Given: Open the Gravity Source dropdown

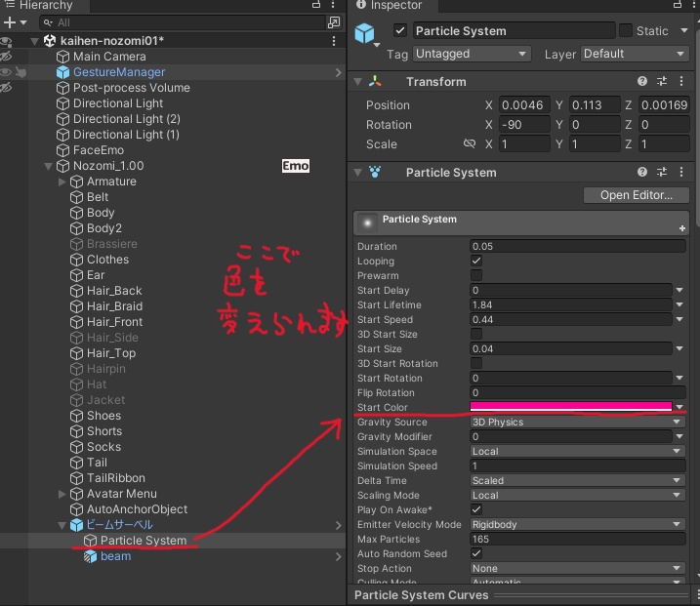Looking at the screenshot, I should point(578,423).
